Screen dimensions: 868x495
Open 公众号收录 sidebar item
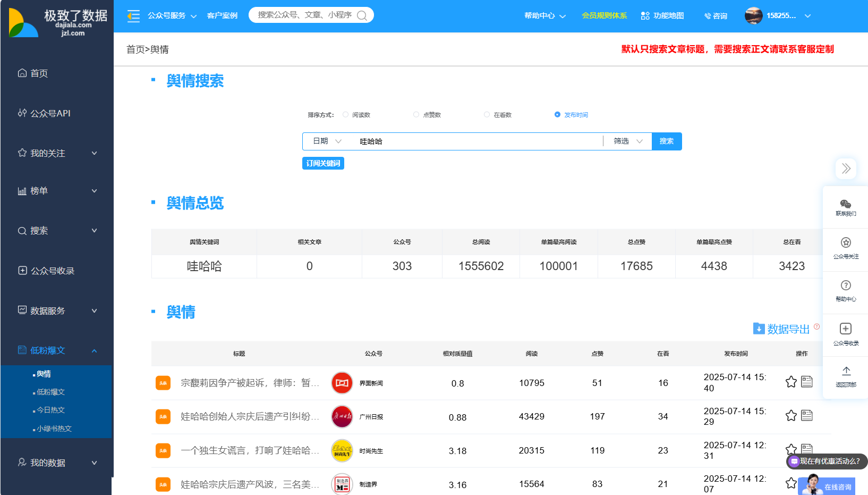[46, 271]
